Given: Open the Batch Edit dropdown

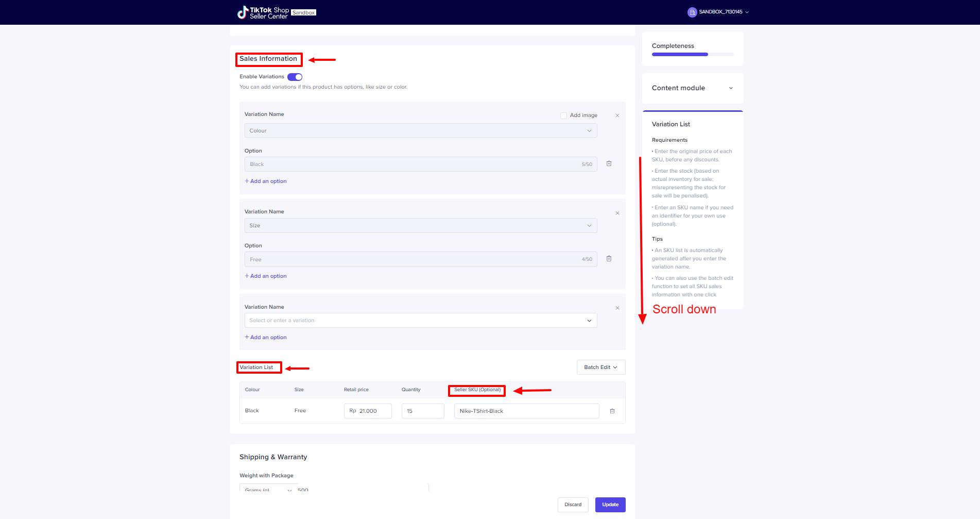Looking at the screenshot, I should 601,367.
